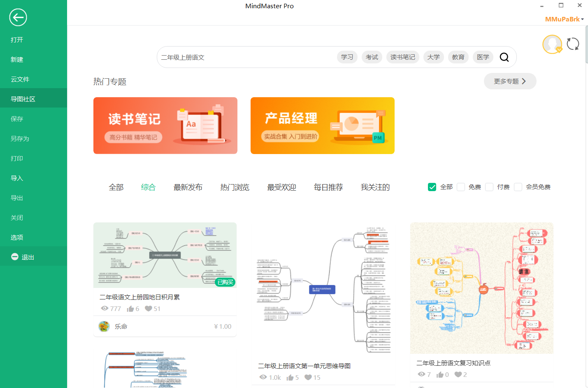Click the user avatar icon
The width and height of the screenshot is (588, 388).
552,44
